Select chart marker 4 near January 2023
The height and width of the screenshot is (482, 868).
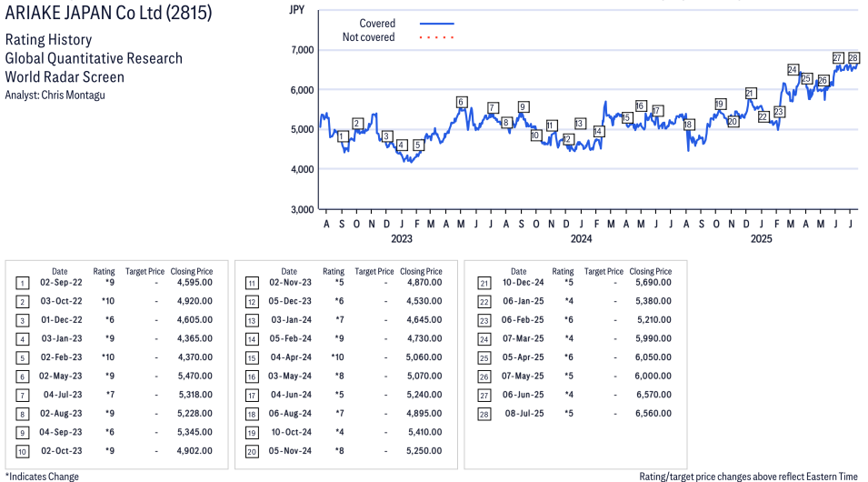click(402, 146)
